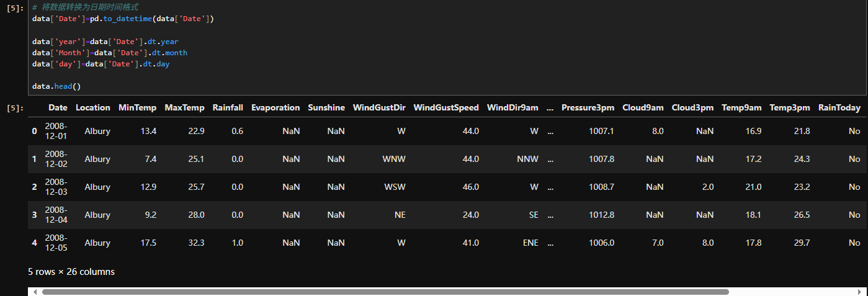
Task: Select the MinTemp column header
Action: (x=137, y=107)
